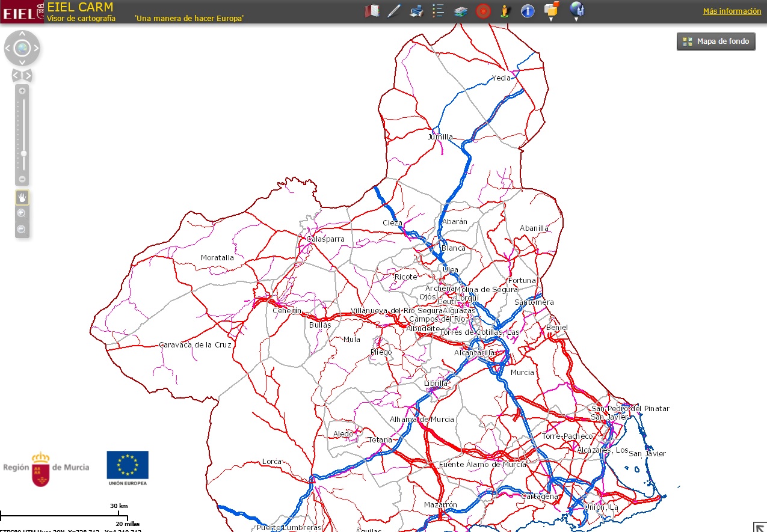Pan the map right with navigation arrow
The height and width of the screenshot is (532, 767).
(36, 48)
